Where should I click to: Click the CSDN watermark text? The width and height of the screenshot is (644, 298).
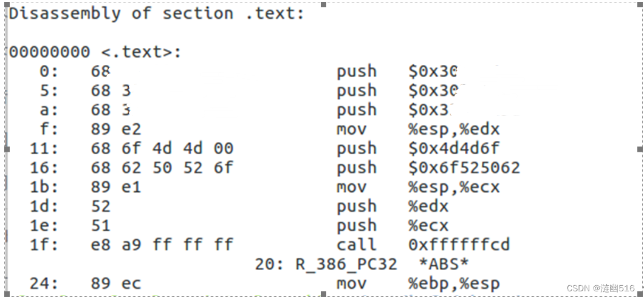coord(600,288)
